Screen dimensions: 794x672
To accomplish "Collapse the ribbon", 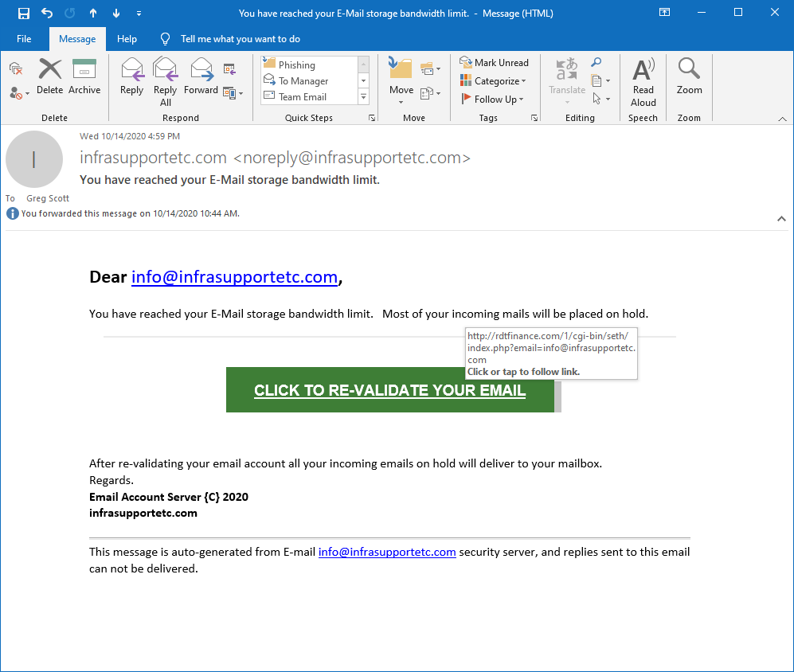I will click(x=782, y=119).
